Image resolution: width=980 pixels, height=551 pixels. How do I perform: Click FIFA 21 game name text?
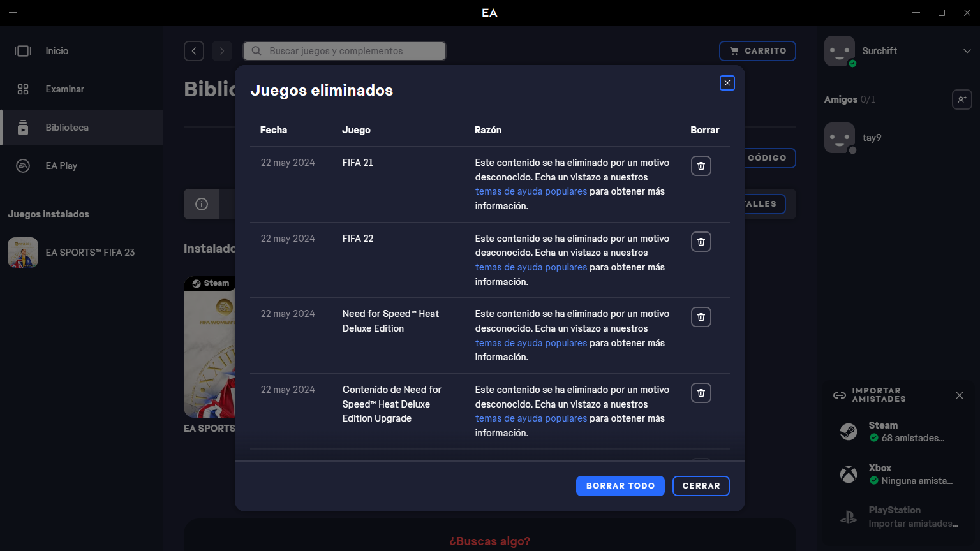click(358, 163)
